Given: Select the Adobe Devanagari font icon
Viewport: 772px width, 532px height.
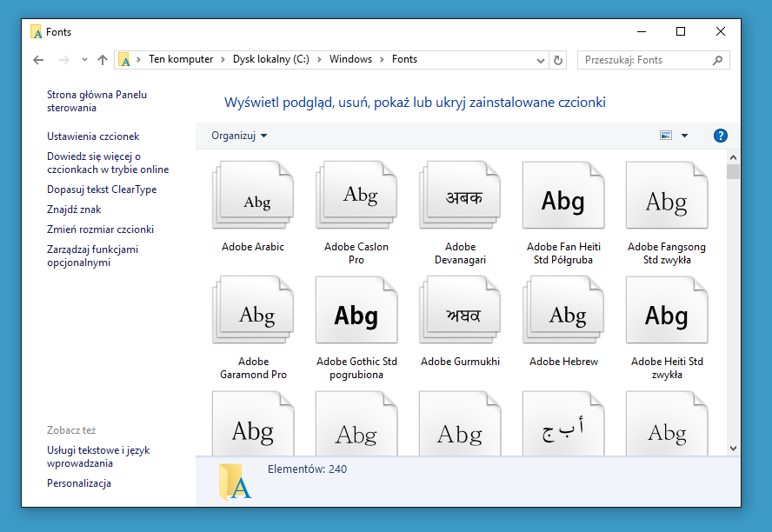Looking at the screenshot, I should (x=460, y=213).
